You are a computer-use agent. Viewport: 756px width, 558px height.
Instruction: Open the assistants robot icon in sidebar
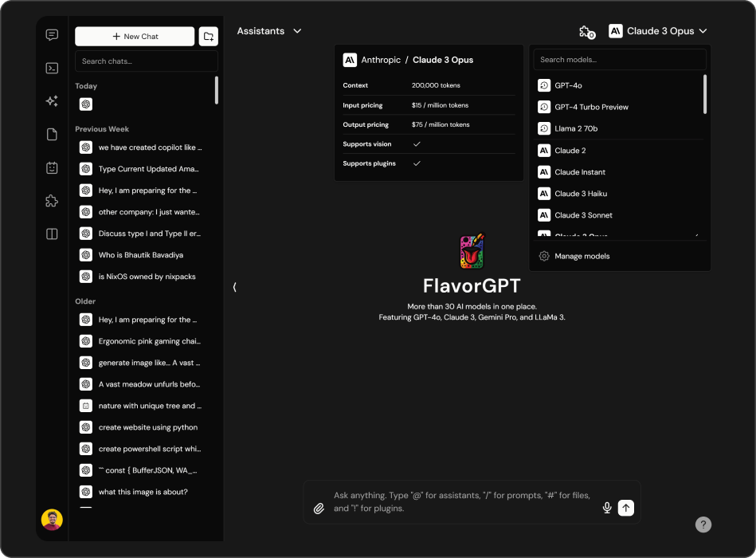click(x=52, y=167)
